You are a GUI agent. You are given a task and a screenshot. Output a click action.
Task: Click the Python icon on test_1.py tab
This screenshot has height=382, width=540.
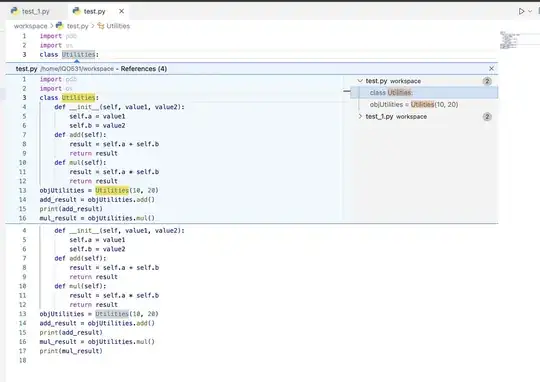[x=14, y=11]
